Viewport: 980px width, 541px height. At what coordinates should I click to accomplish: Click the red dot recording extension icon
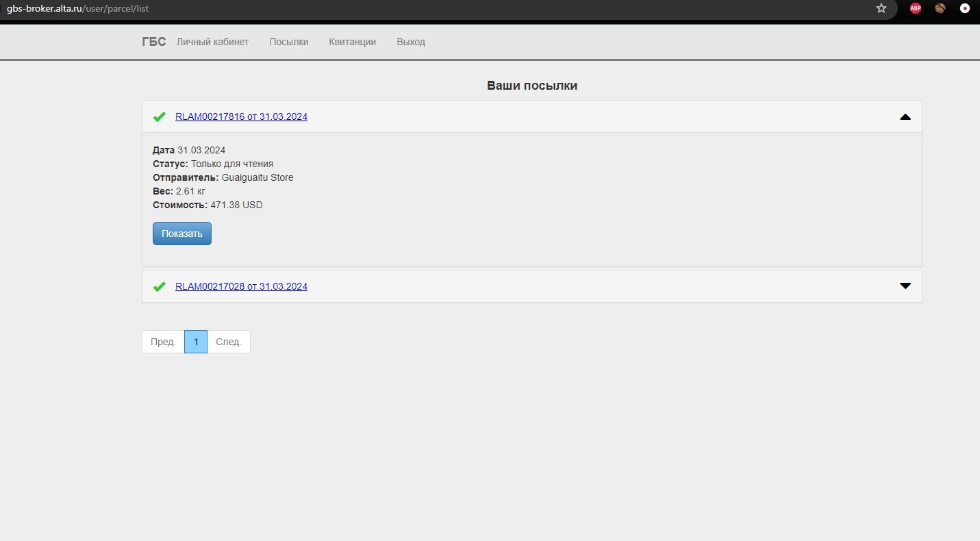(x=965, y=8)
